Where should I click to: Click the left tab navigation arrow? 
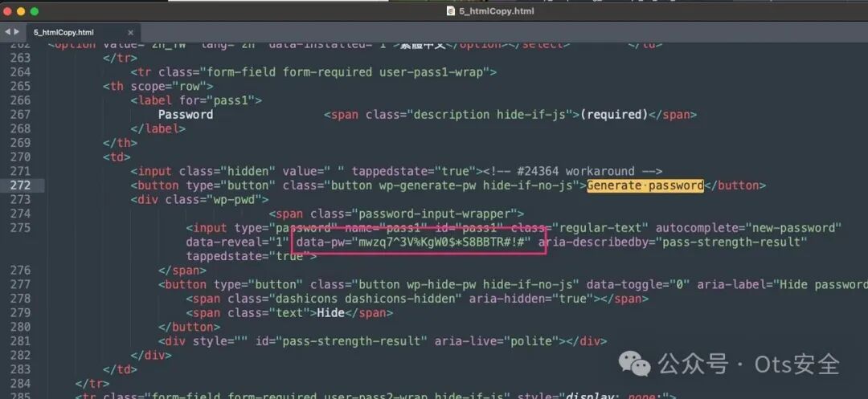pos(6,32)
